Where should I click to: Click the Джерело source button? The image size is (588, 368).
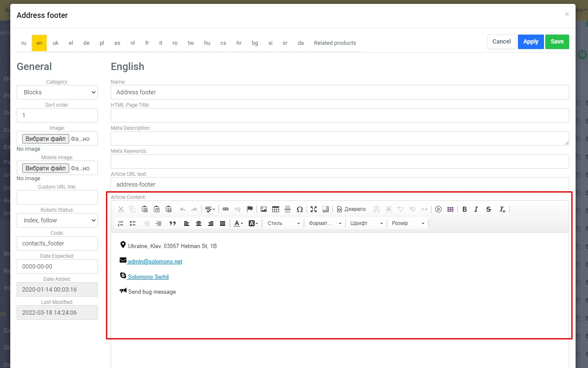(351, 209)
